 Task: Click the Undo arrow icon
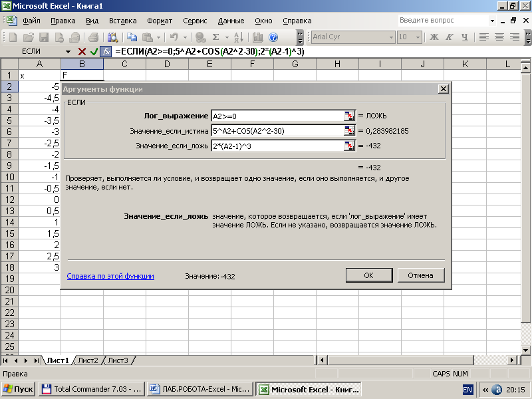coord(174,37)
